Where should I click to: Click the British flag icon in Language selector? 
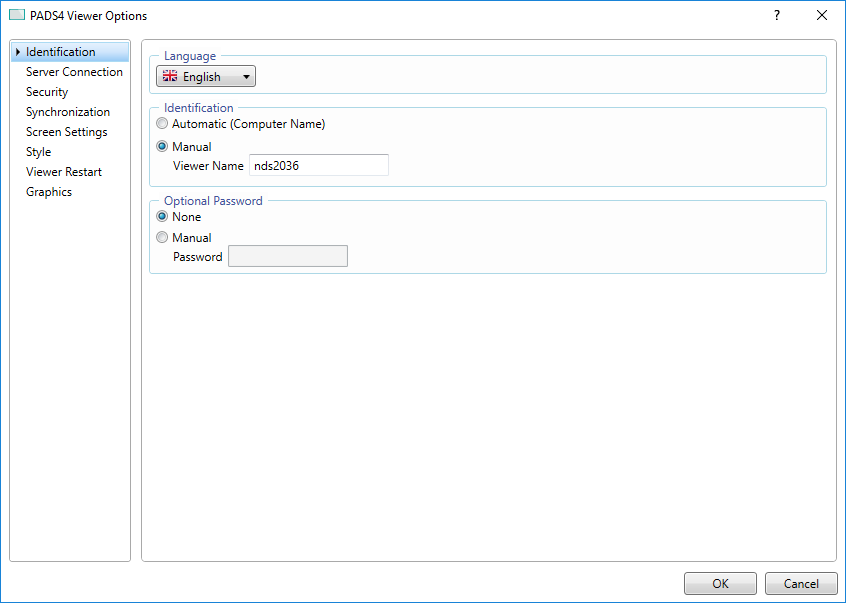170,76
